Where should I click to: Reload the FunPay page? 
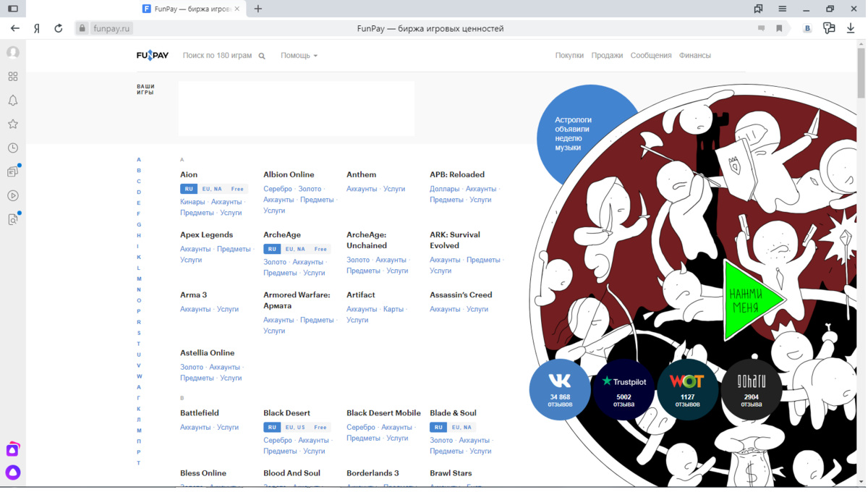pos(59,28)
